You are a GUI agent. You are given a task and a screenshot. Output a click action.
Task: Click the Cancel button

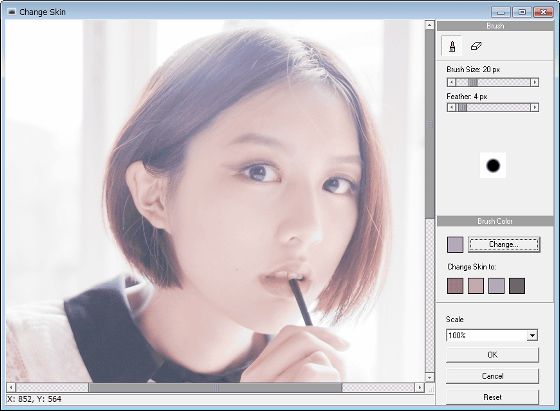point(492,376)
